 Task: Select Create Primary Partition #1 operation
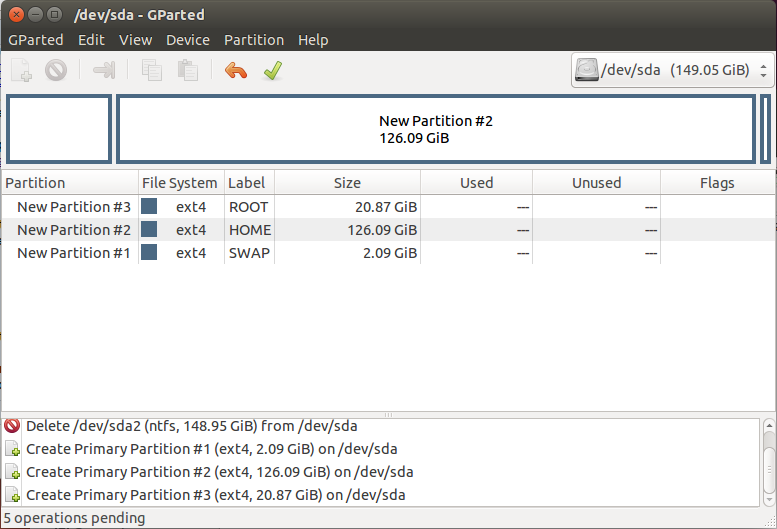[381, 449]
